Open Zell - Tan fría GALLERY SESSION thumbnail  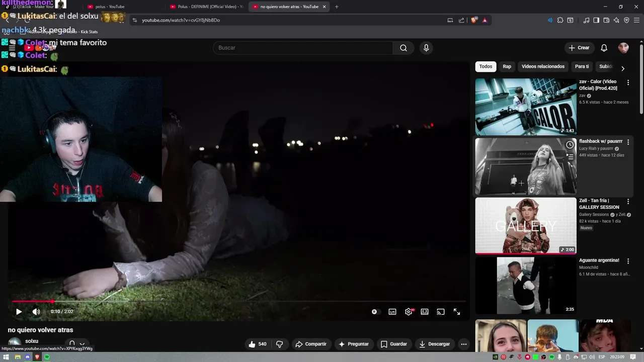pyautogui.click(x=526, y=226)
